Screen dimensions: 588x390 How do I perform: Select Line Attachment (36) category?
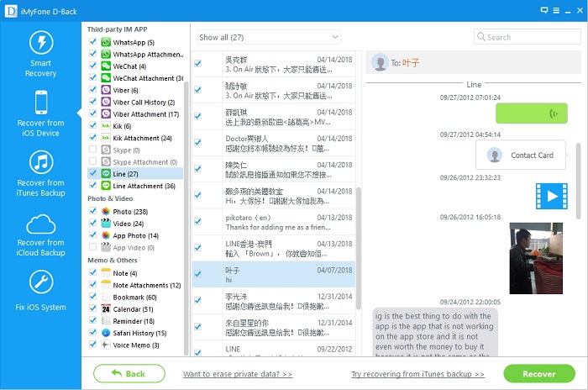pos(144,186)
